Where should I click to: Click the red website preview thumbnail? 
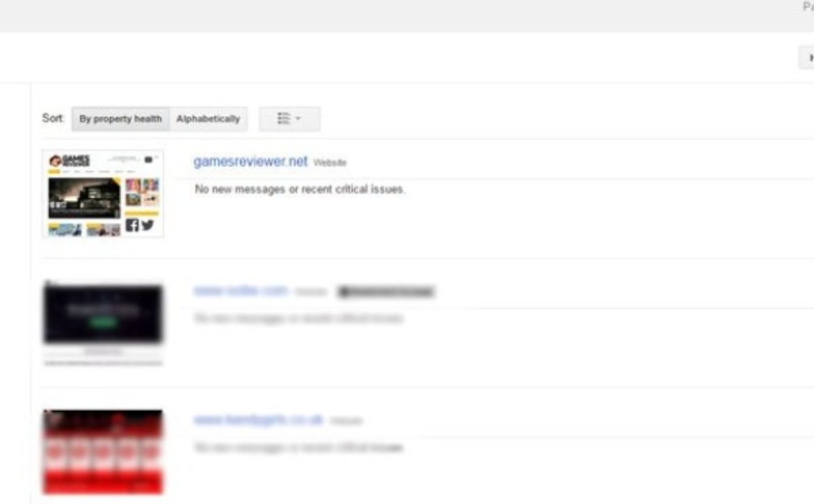coord(103,452)
